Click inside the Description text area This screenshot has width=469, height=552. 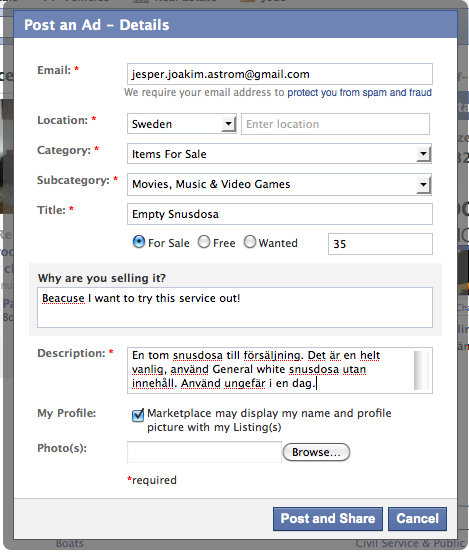coord(270,370)
